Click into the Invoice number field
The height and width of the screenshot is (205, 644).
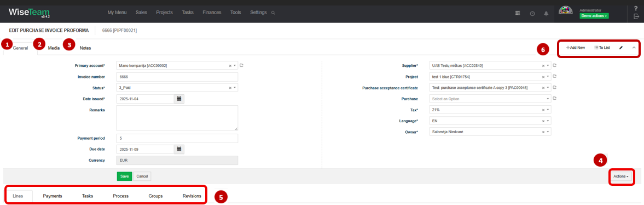coord(177,77)
